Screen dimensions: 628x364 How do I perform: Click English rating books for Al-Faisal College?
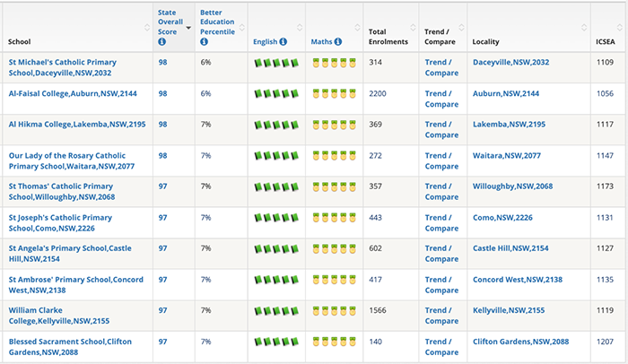[276, 94]
